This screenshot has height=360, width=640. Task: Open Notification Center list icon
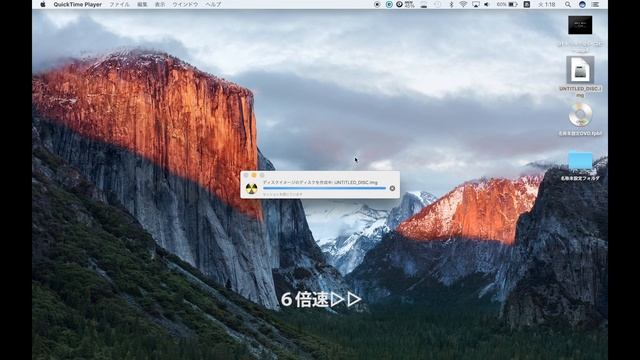coord(596,4)
